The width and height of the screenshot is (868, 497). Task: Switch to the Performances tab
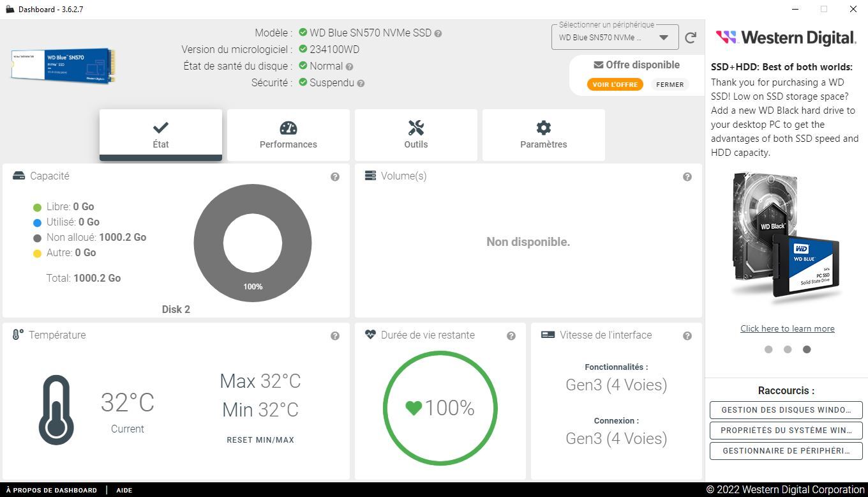click(x=288, y=135)
